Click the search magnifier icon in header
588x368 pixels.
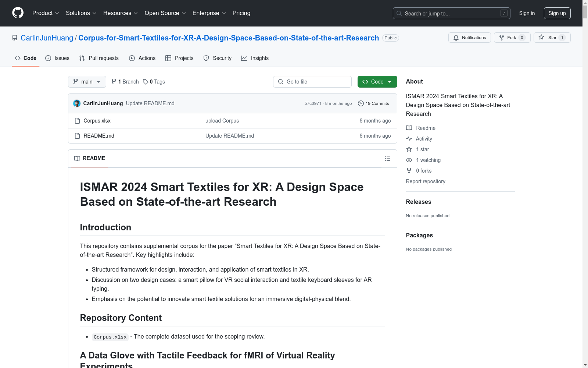pos(399,13)
